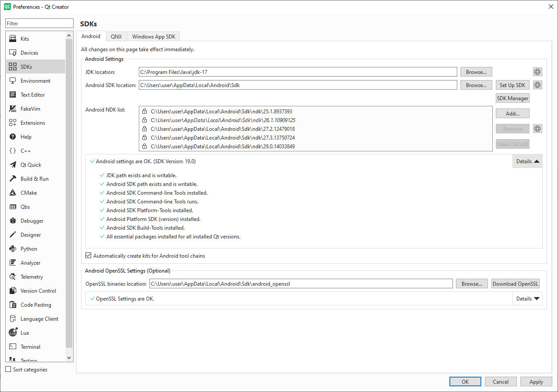Select the Qt Quick paper plane icon

point(13,165)
